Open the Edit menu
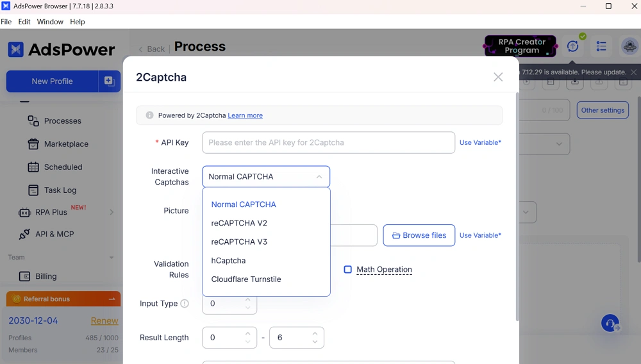 pos(24,22)
